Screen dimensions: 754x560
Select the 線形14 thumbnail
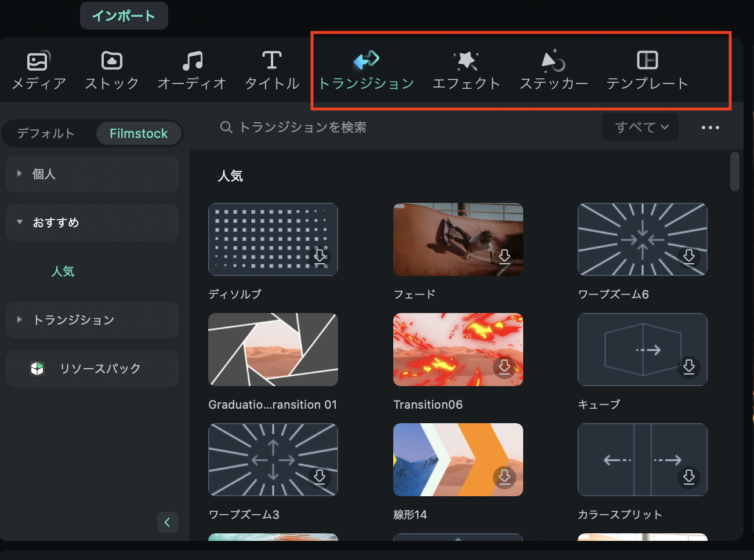tap(458, 460)
